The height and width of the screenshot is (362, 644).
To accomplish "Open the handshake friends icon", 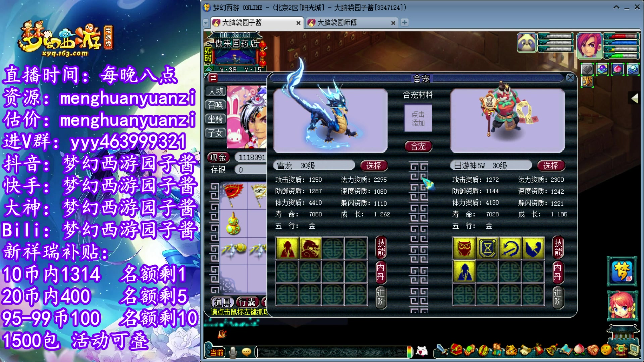I will coord(593,350).
